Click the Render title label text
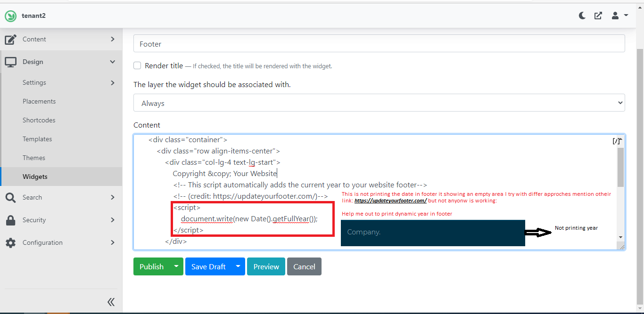This screenshot has width=644, height=314. click(x=164, y=65)
